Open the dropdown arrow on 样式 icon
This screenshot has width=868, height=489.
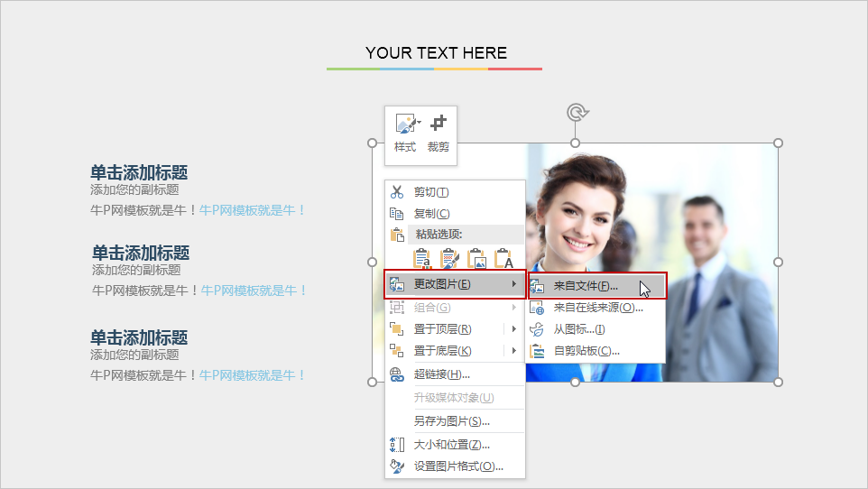click(x=419, y=123)
